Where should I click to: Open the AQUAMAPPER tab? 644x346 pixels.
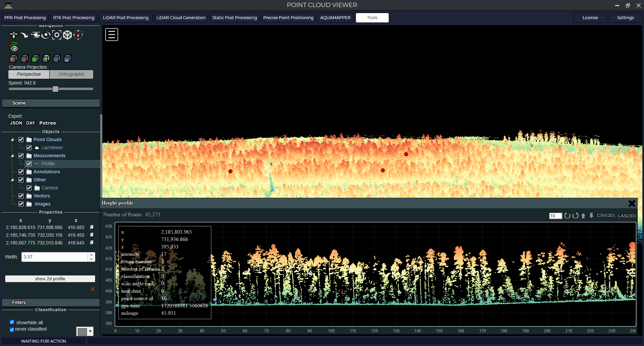[335, 18]
